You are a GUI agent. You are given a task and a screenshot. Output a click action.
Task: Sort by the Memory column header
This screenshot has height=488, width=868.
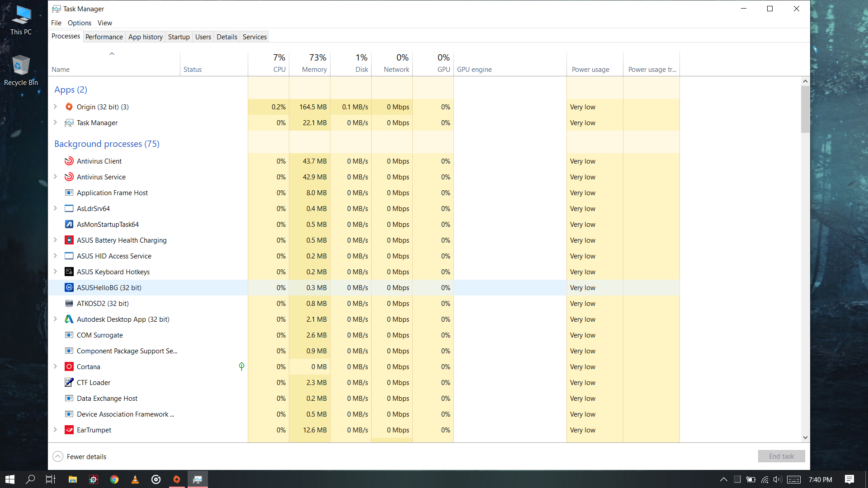(x=310, y=64)
